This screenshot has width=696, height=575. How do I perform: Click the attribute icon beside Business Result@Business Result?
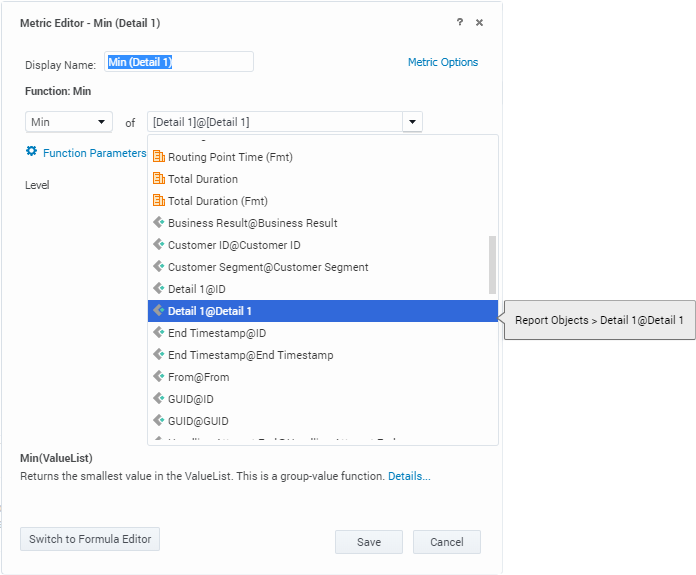coord(158,223)
